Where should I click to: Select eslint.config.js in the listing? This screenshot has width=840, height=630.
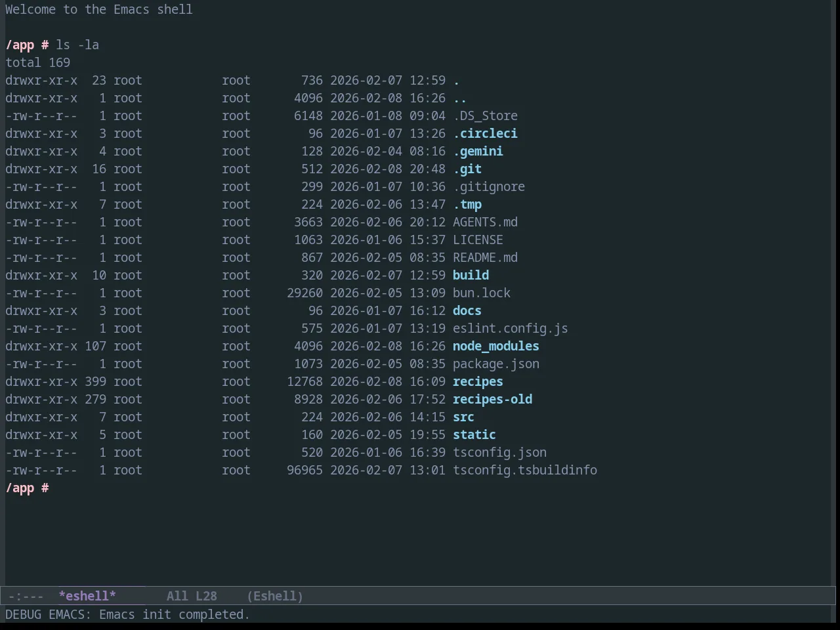[511, 328]
